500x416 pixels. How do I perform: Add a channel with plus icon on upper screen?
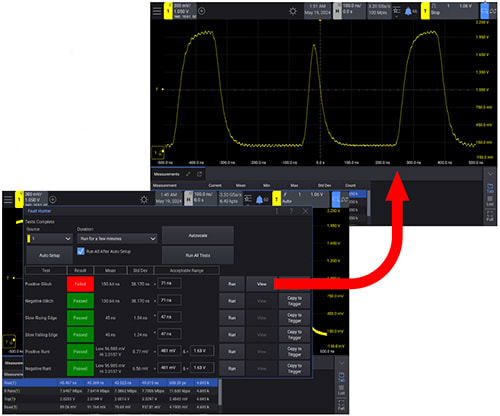point(202,11)
